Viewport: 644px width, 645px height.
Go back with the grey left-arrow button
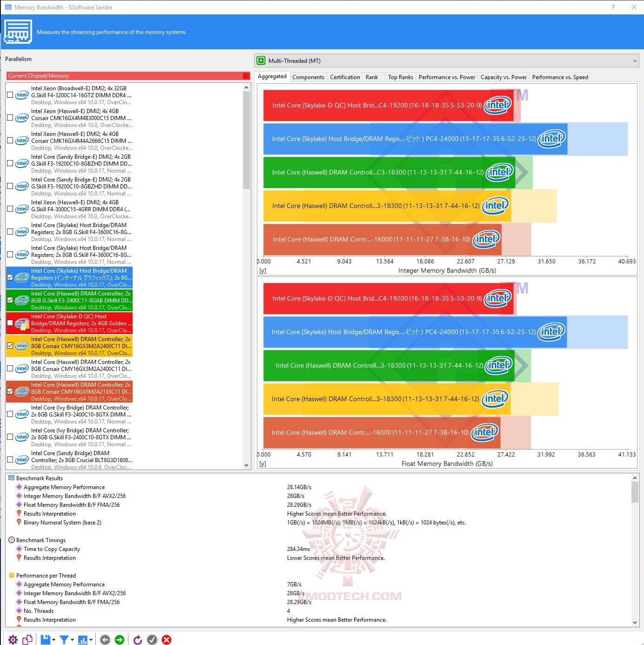tap(105, 640)
